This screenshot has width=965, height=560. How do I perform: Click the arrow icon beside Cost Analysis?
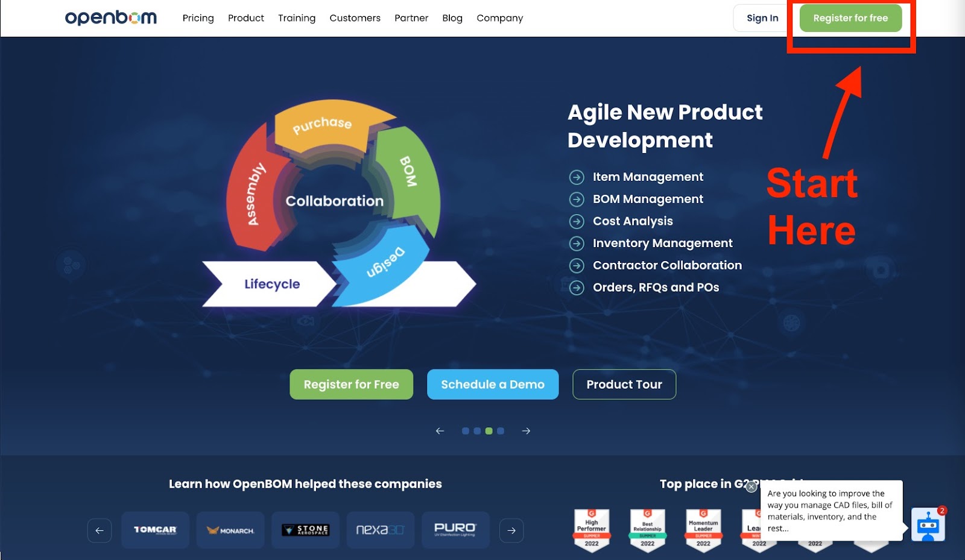(x=577, y=221)
